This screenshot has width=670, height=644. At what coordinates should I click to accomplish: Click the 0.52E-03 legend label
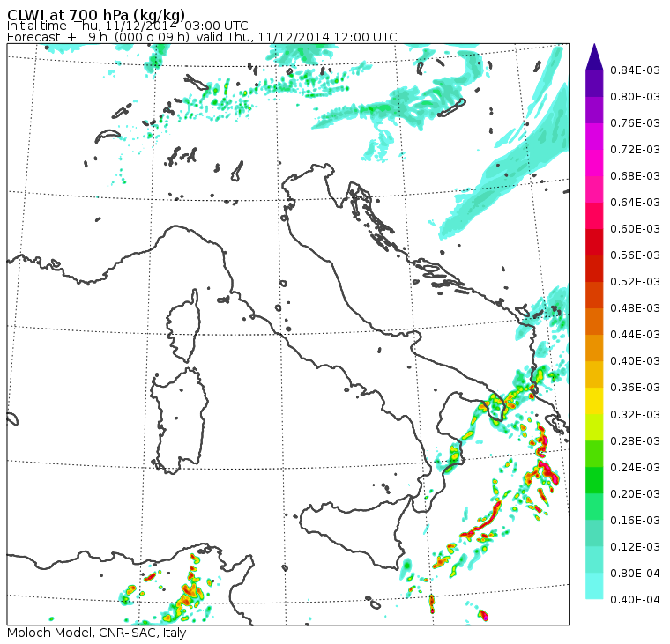635,282
